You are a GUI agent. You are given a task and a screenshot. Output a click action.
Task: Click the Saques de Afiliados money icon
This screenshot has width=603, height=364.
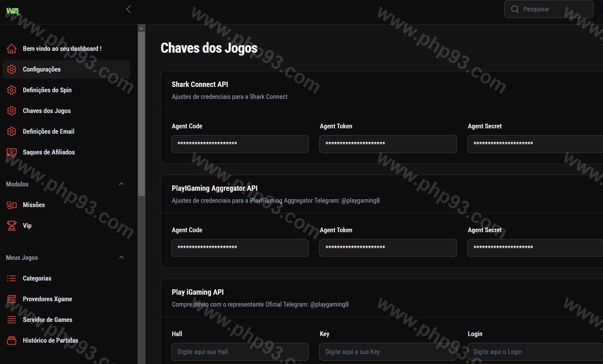pyautogui.click(x=12, y=152)
